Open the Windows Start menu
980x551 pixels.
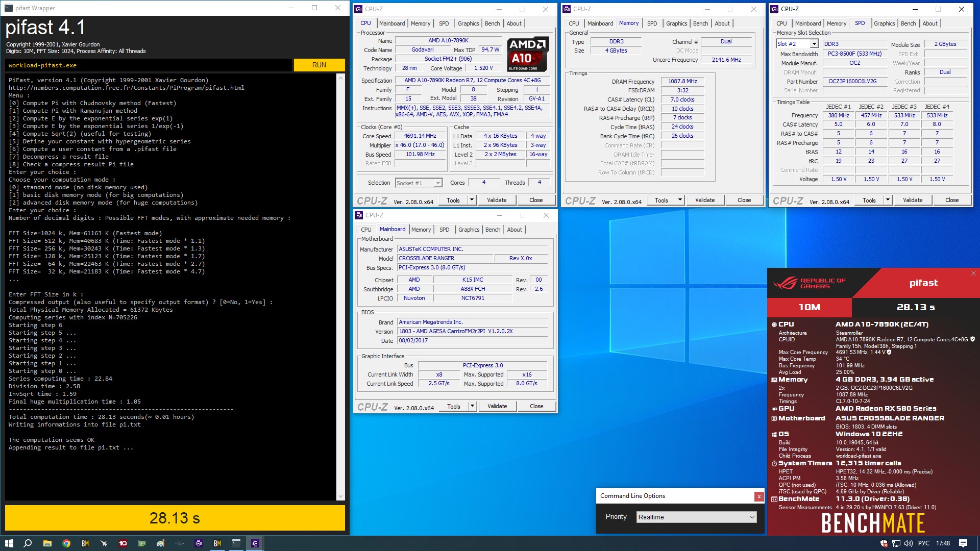(x=9, y=543)
